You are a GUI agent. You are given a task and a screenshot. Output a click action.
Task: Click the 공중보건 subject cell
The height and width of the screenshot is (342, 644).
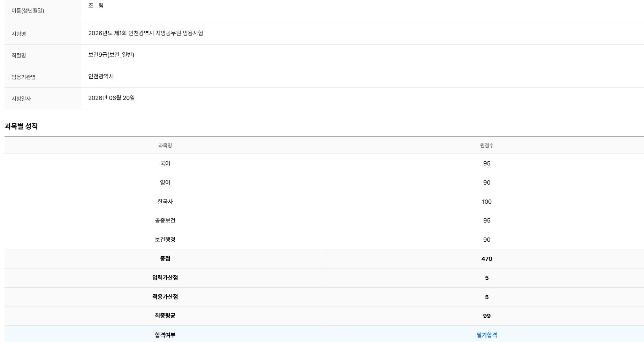pyautogui.click(x=165, y=220)
